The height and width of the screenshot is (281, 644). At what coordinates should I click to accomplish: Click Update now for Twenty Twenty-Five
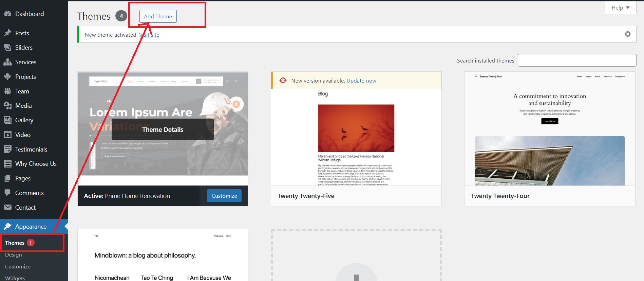361,81
